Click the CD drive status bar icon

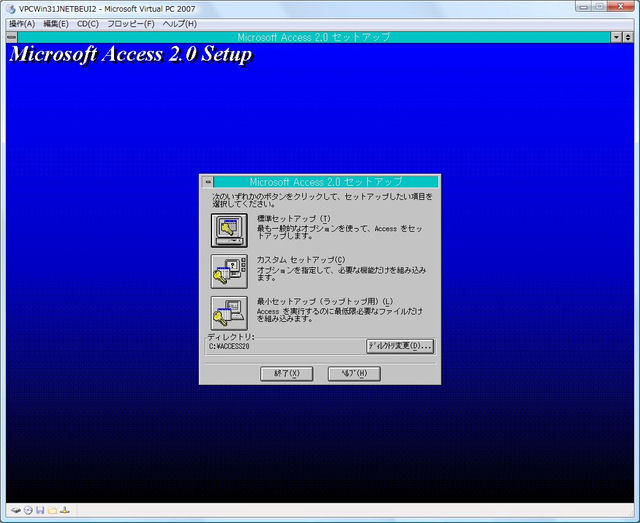pyautogui.click(x=28, y=510)
